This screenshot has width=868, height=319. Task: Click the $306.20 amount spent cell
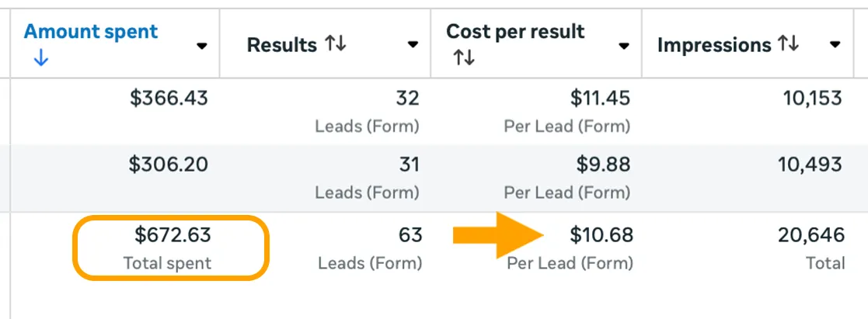[x=169, y=165]
